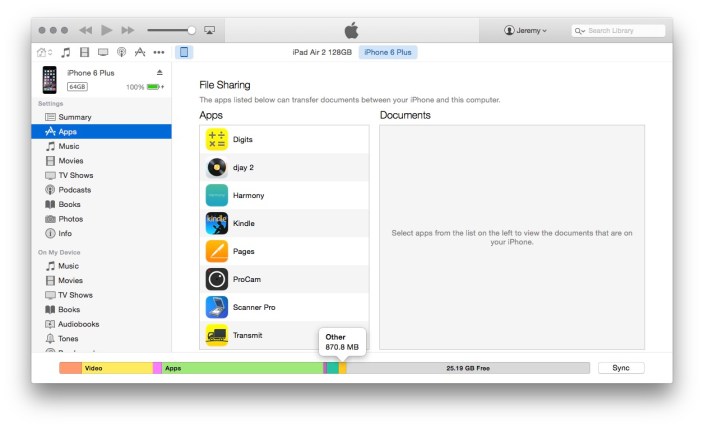Show more media types with ellipsis button
The height and width of the screenshot is (428, 704).
[x=158, y=52]
